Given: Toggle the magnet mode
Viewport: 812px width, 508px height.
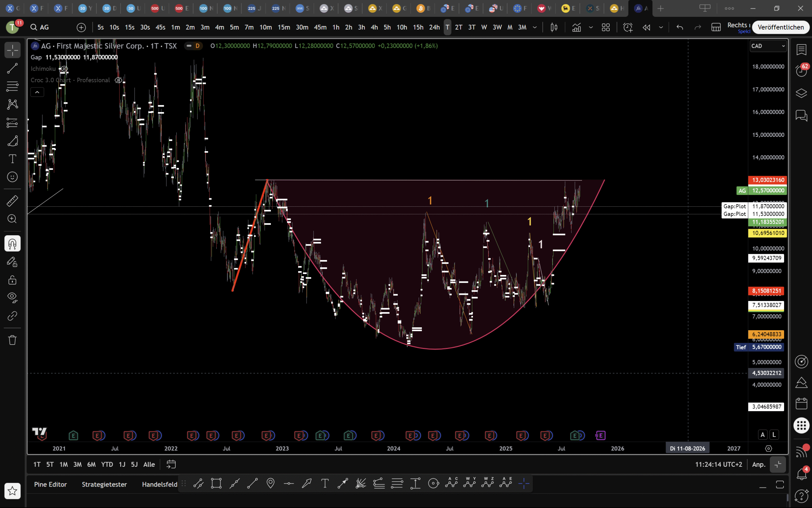Looking at the screenshot, I should pos(12,243).
